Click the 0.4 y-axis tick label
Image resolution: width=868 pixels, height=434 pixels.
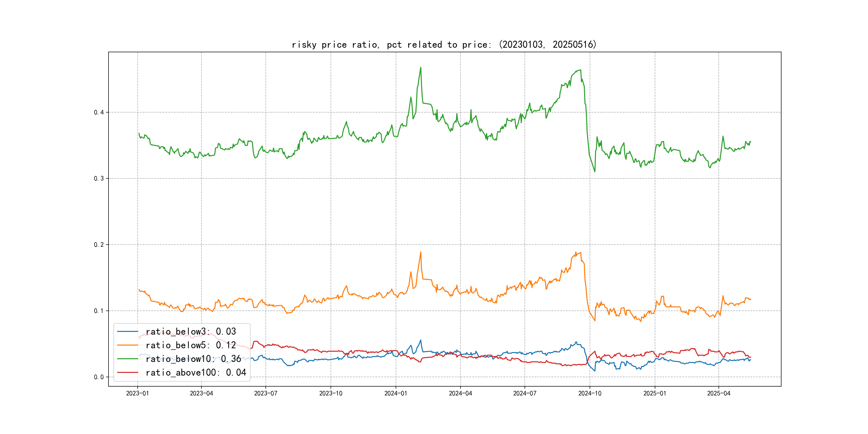[x=99, y=113]
